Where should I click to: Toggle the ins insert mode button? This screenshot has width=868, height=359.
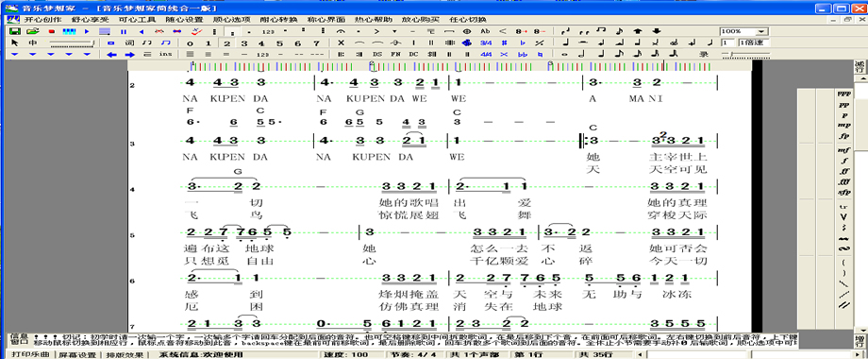pos(165,54)
